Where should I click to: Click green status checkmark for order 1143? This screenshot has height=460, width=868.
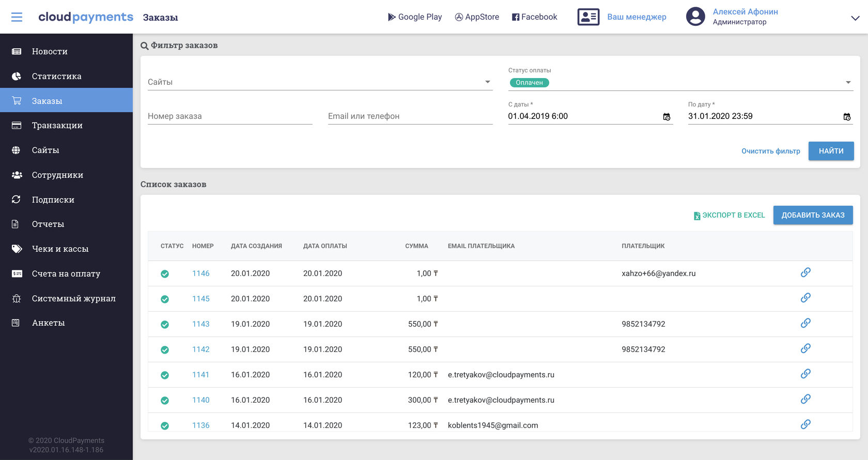pos(165,325)
